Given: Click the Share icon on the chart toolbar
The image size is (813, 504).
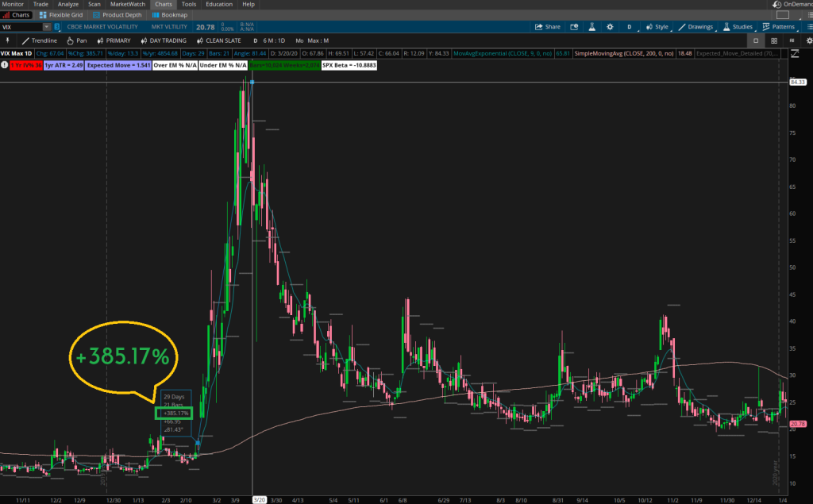Looking at the screenshot, I should pos(548,26).
